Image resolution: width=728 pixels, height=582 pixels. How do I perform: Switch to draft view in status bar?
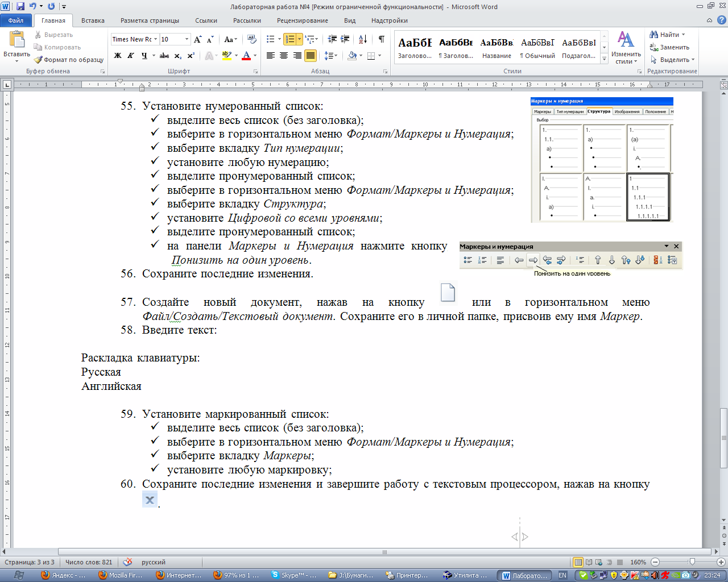click(620, 562)
